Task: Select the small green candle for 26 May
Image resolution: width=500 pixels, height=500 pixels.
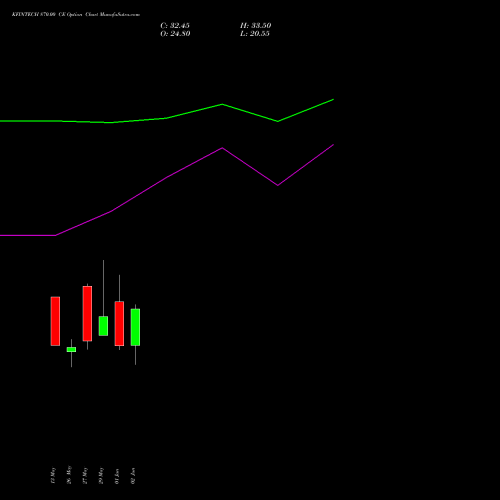Action: coord(71,349)
